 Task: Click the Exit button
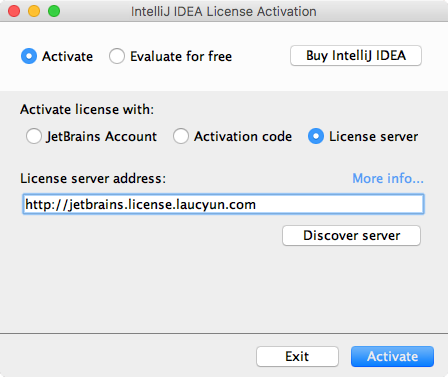[297, 356]
